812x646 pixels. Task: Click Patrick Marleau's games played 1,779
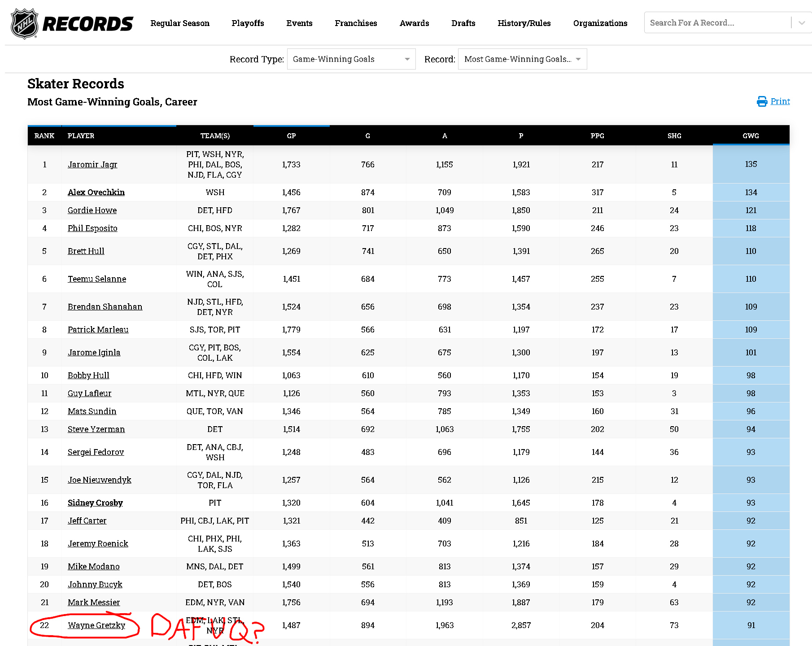coord(292,330)
